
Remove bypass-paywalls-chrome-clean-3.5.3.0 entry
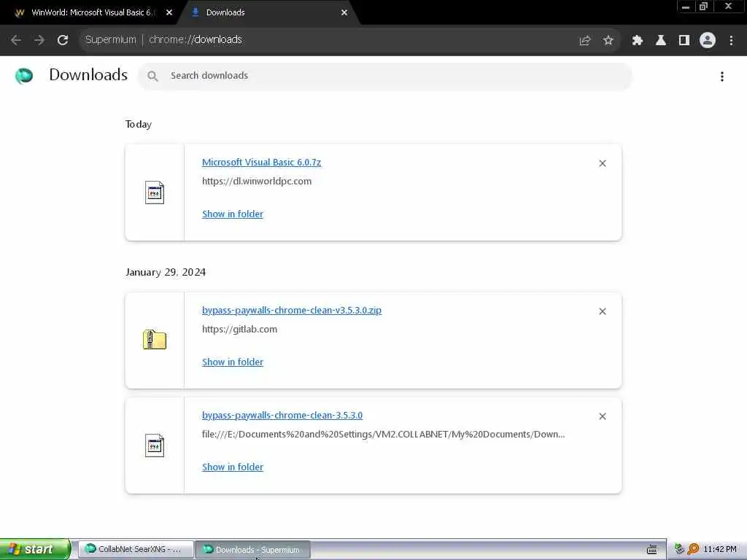point(603,416)
